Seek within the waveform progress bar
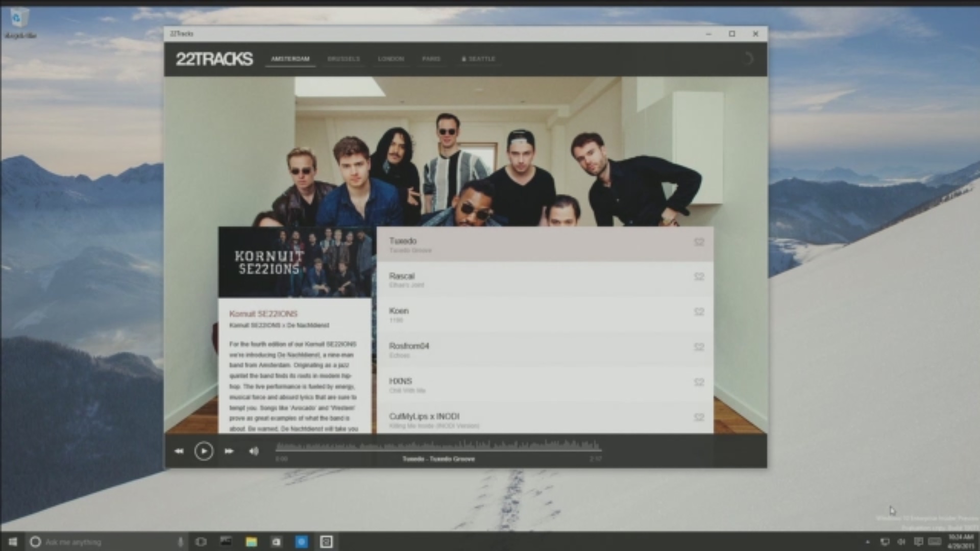This screenshot has width=980, height=551. point(438,447)
